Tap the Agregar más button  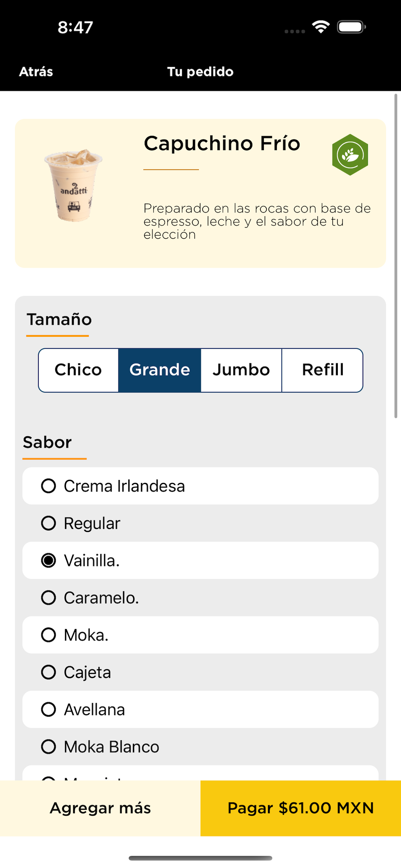(x=100, y=808)
